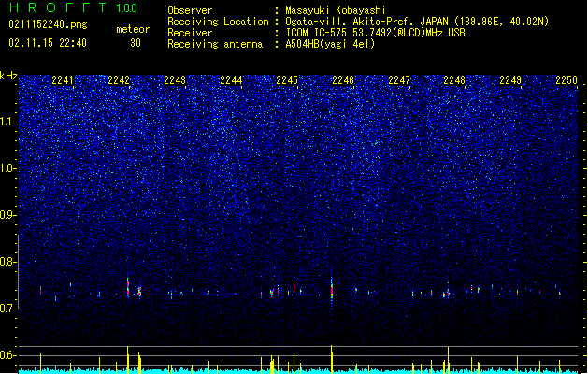Click the meteor count value 30
The width and height of the screenshot is (588, 374).
tap(136, 43)
